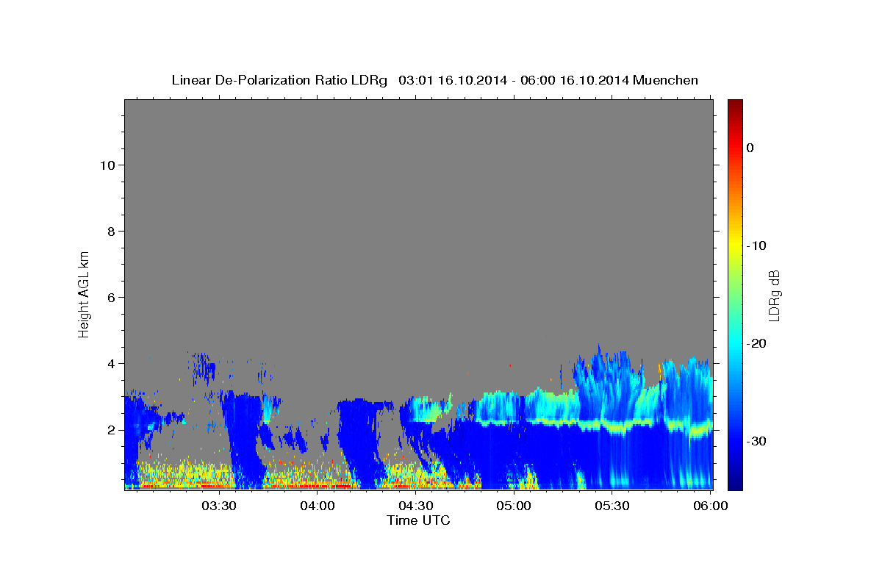Click the plot title 'Linear De-Polarization Ratio LDRg'
Image resolution: width=882 pixels, height=588 pixels.
(x=279, y=80)
